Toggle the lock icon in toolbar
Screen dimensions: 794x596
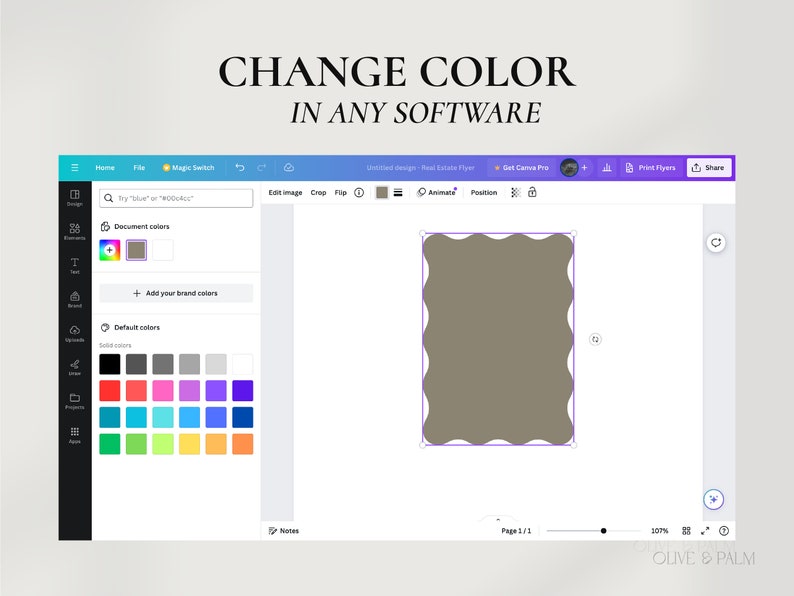tap(532, 192)
